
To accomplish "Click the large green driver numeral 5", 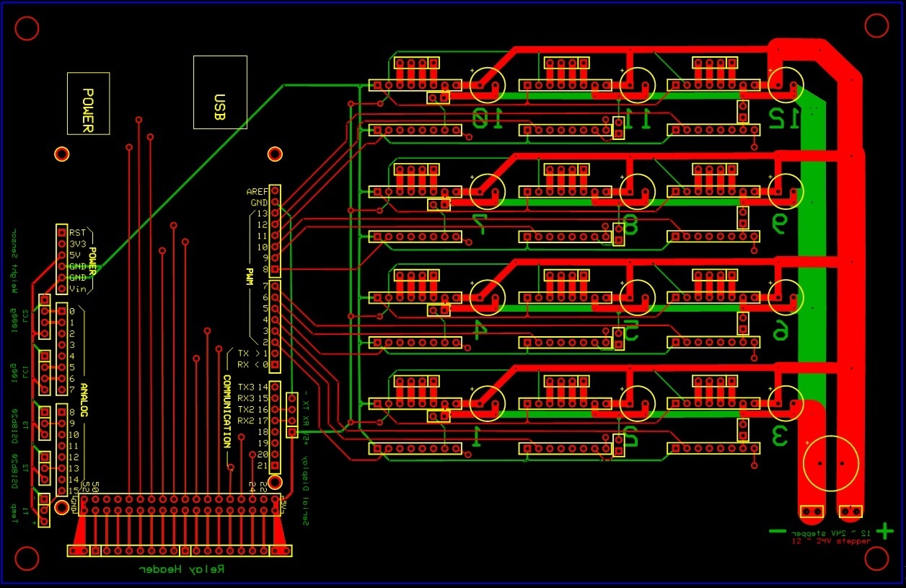I will click(630, 331).
